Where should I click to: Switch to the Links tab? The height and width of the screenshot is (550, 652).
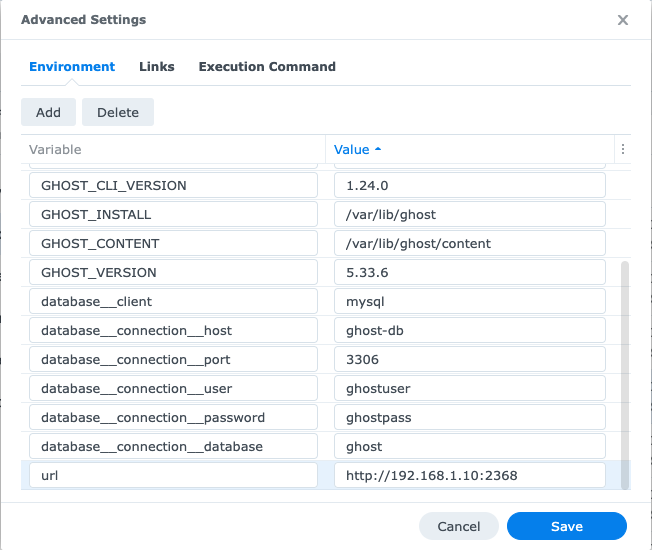point(157,67)
